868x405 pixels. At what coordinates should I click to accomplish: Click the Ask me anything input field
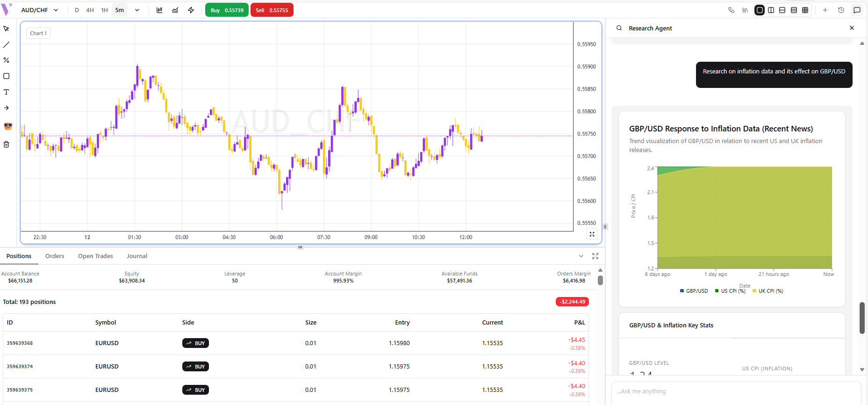tap(736, 391)
